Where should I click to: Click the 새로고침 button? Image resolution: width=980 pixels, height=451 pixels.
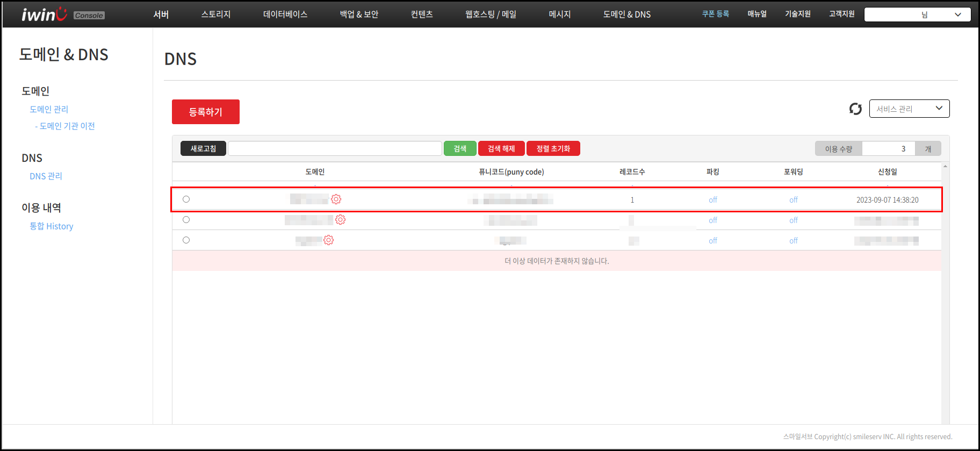coord(203,148)
